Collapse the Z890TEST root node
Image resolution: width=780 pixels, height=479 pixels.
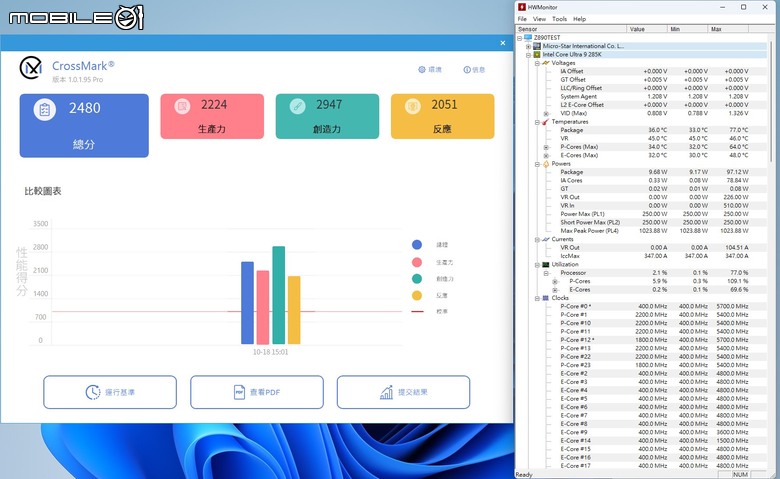pyautogui.click(x=519, y=38)
